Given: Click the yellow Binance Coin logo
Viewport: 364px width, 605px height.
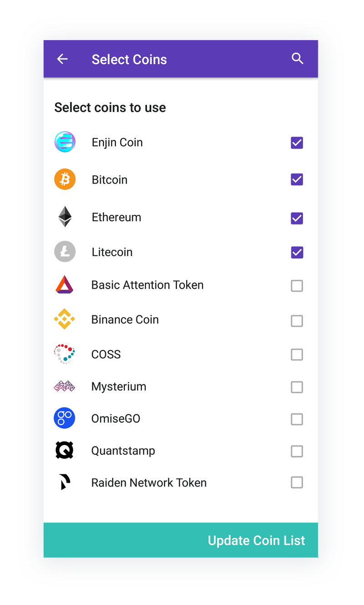Looking at the screenshot, I should pyautogui.click(x=65, y=319).
